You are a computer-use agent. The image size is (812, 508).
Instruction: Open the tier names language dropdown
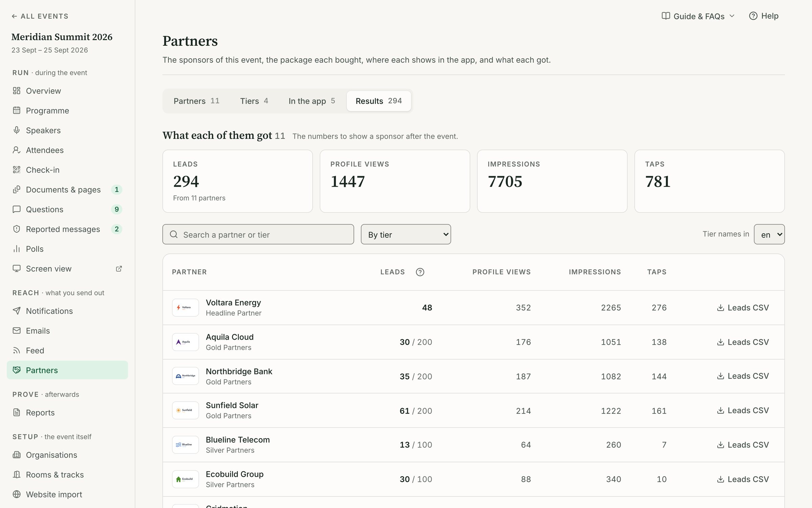(769, 234)
